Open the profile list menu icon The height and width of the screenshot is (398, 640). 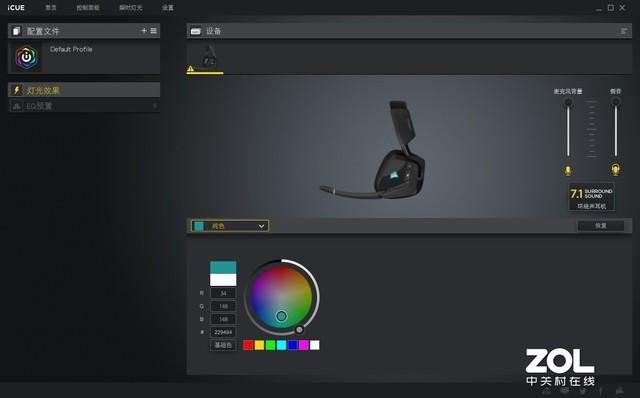coord(153,31)
